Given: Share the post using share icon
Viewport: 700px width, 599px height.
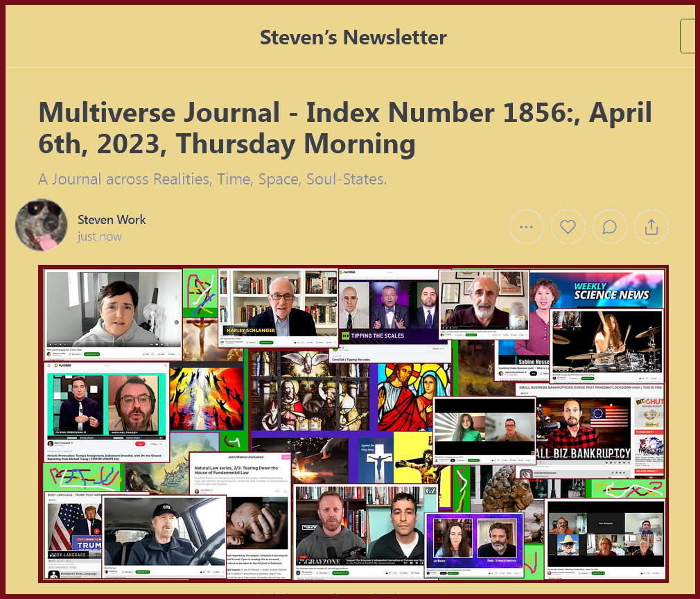Looking at the screenshot, I should [651, 227].
